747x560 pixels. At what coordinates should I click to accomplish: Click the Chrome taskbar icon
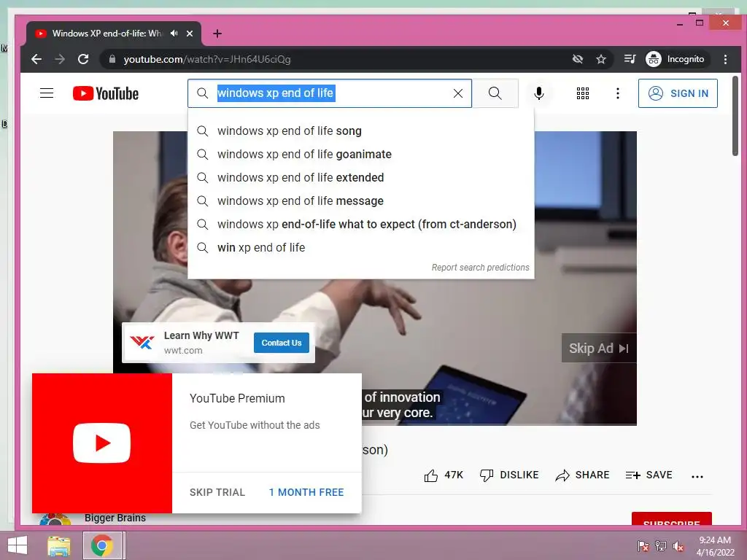tap(102, 545)
